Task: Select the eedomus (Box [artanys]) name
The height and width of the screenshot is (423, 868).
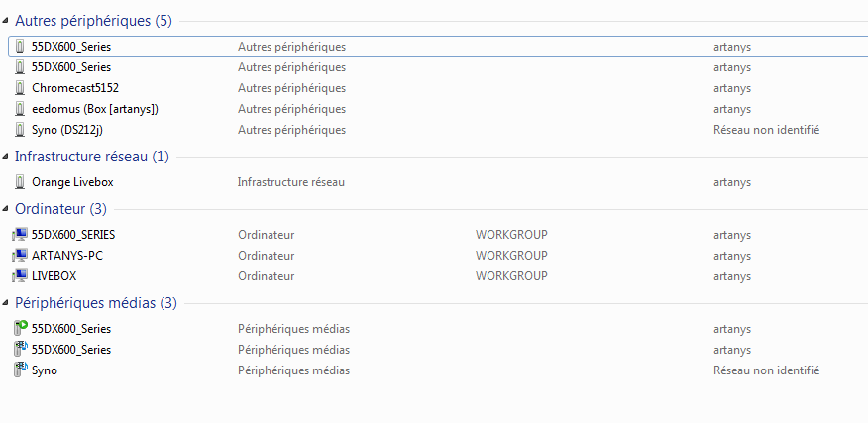Action: [95, 109]
